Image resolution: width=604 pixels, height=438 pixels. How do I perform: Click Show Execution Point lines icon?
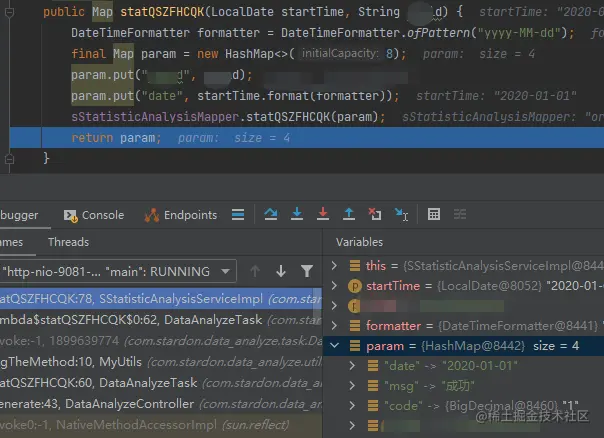238,214
